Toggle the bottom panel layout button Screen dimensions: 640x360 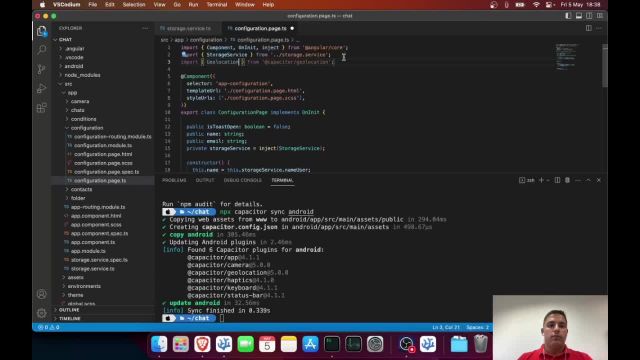click(579, 16)
